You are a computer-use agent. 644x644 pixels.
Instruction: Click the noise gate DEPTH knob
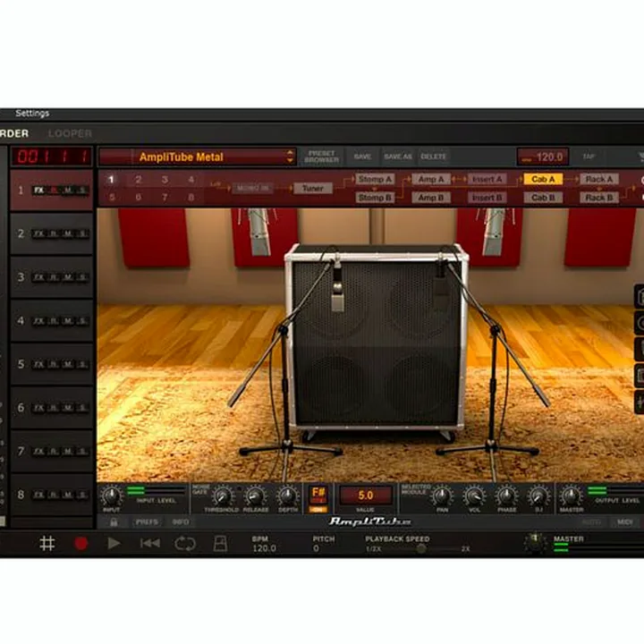tap(287, 496)
